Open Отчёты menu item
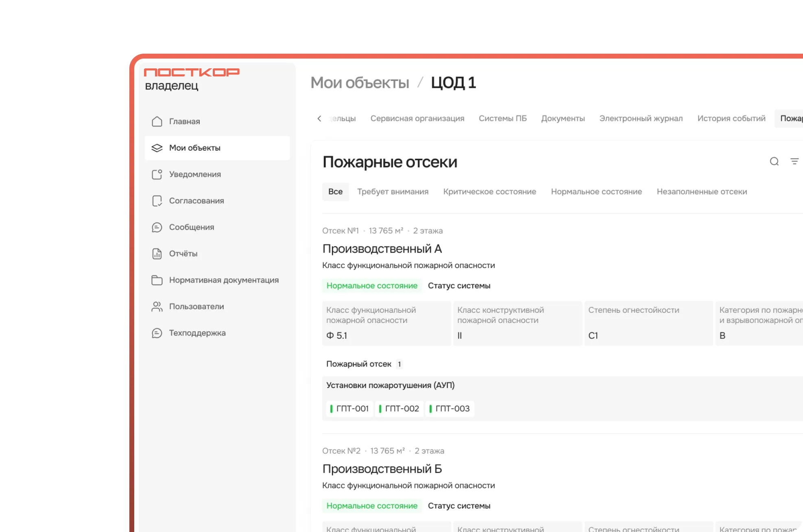The image size is (803, 532). [x=217, y=254]
